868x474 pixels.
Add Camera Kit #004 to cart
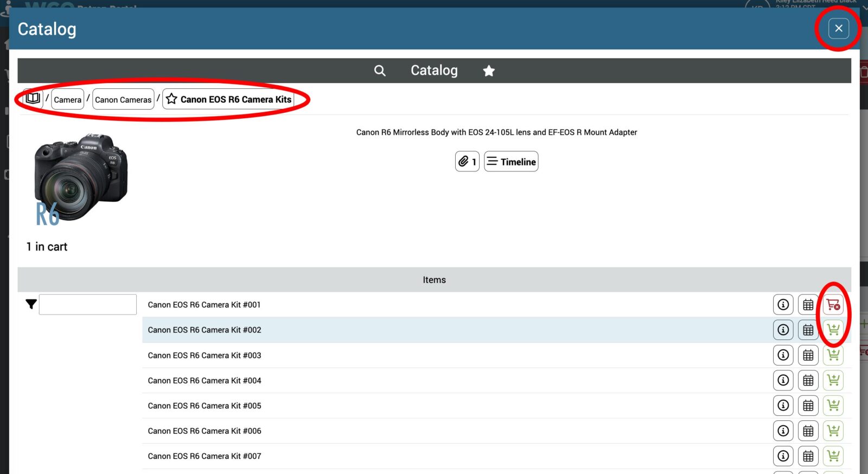tap(833, 380)
